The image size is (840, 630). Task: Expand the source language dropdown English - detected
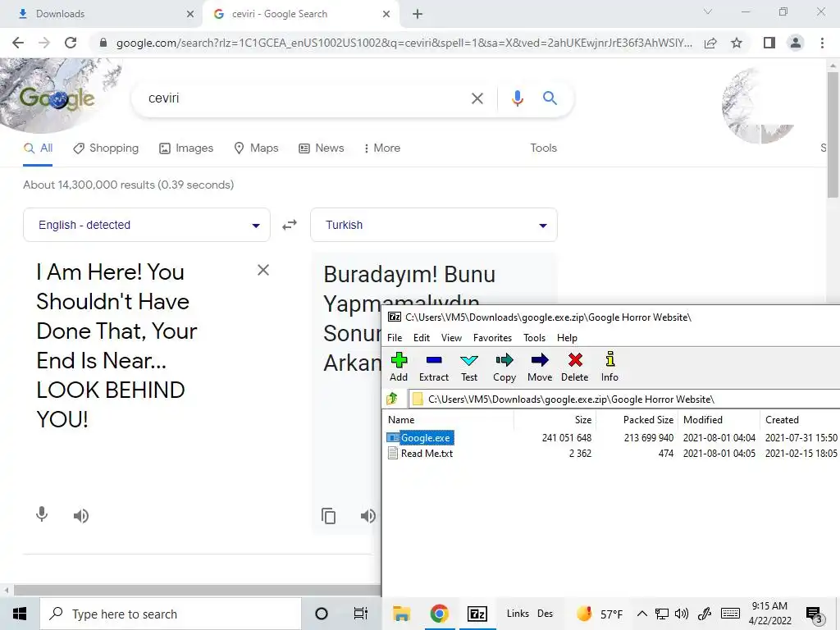coord(147,225)
